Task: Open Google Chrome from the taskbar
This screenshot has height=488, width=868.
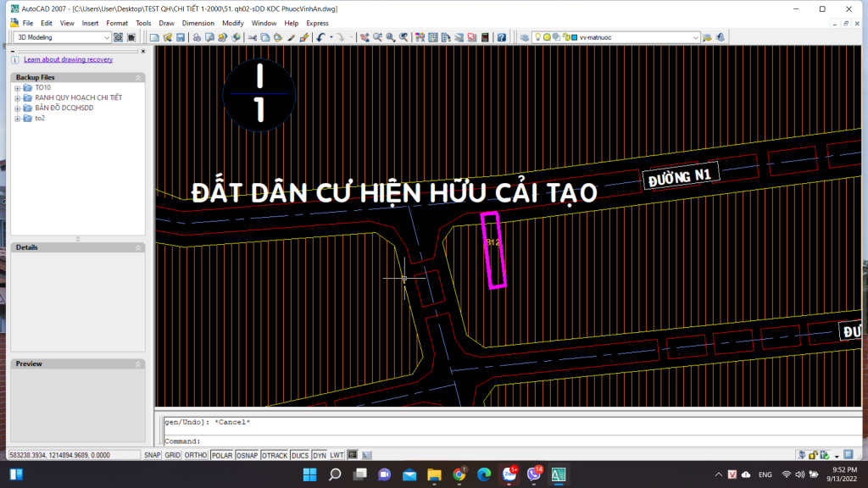Action: pos(459,474)
